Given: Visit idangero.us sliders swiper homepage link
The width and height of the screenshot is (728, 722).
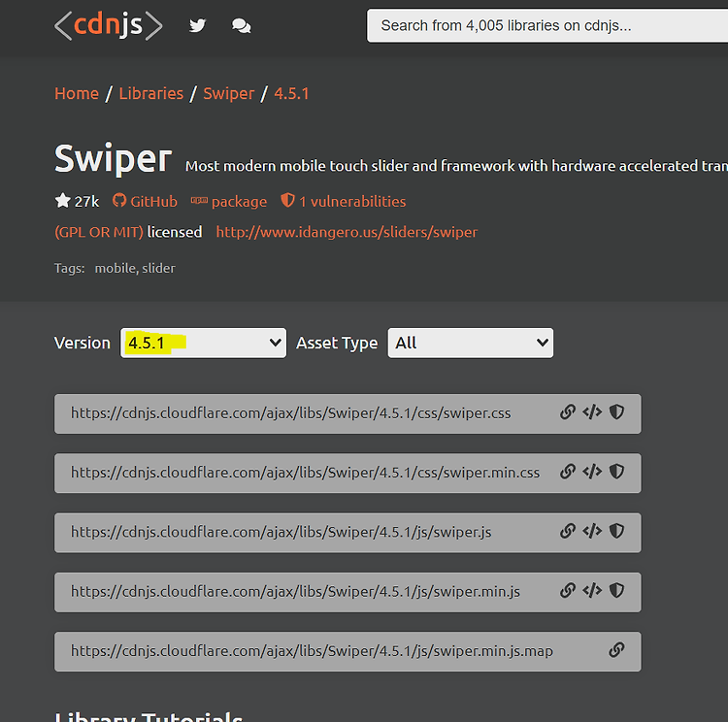Looking at the screenshot, I should click(x=347, y=232).
